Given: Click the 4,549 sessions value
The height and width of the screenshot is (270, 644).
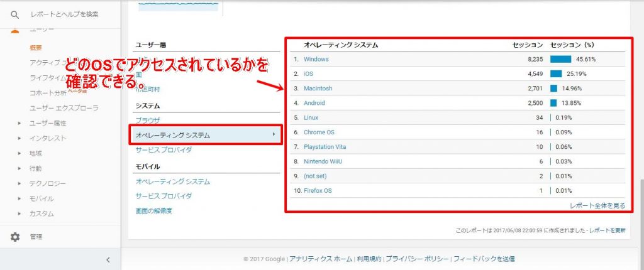Looking at the screenshot, I should click(x=536, y=74).
